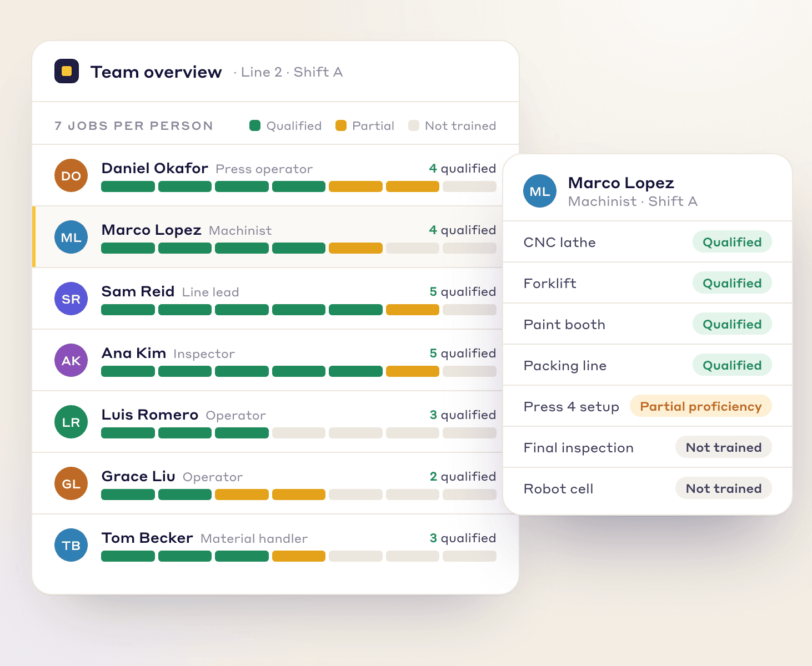Screen dimensions: 812x666
Task: Click Sam Reid's SR avatar
Action: click(x=71, y=299)
